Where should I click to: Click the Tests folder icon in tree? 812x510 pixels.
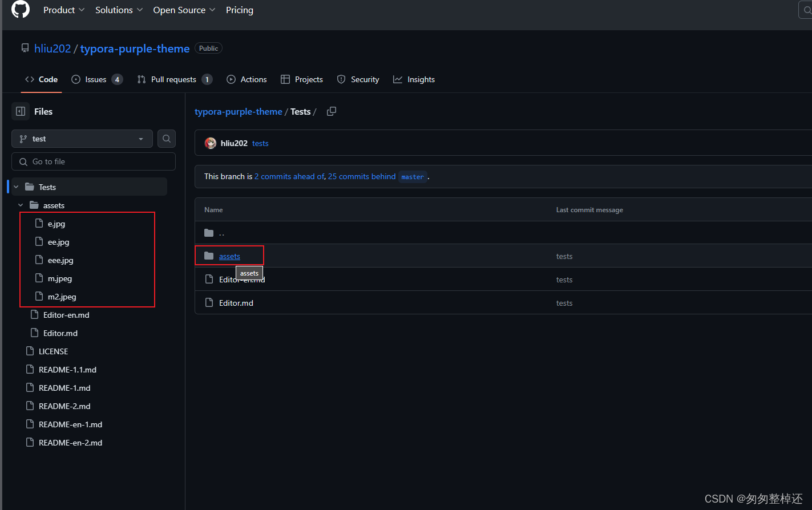[30, 187]
